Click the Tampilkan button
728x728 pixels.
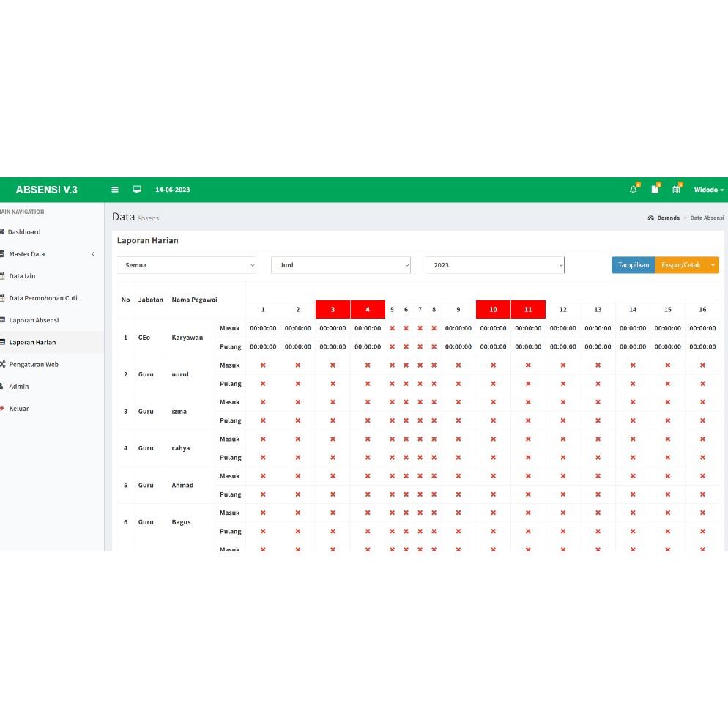tap(633, 265)
